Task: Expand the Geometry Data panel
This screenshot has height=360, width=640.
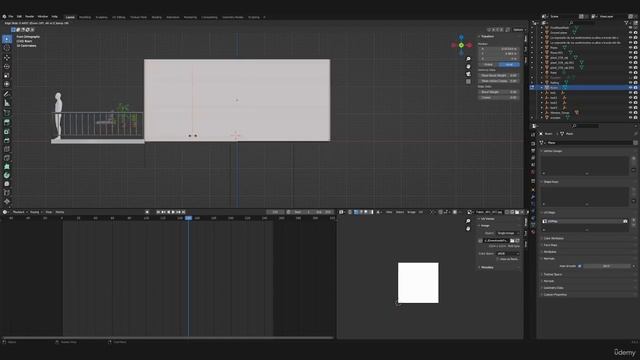Action: [553, 288]
